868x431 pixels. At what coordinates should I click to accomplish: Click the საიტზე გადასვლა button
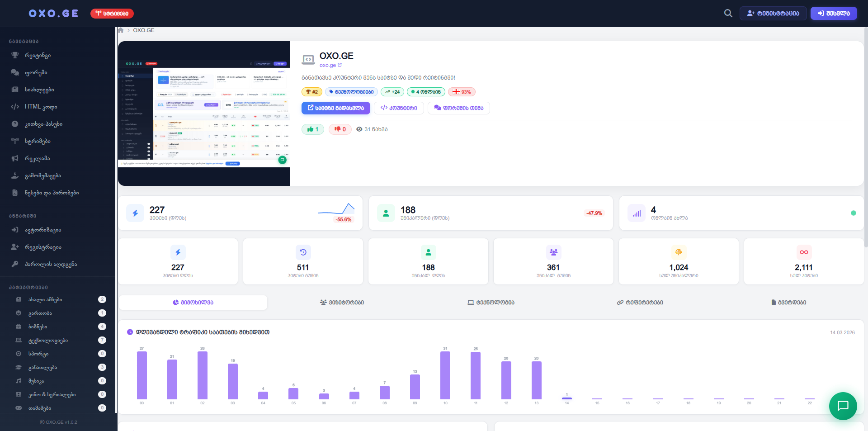tap(335, 108)
